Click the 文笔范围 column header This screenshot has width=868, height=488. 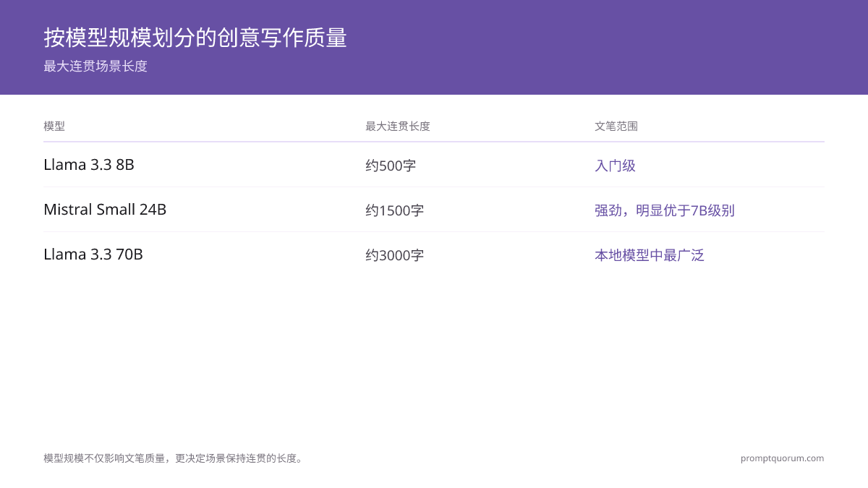point(616,127)
